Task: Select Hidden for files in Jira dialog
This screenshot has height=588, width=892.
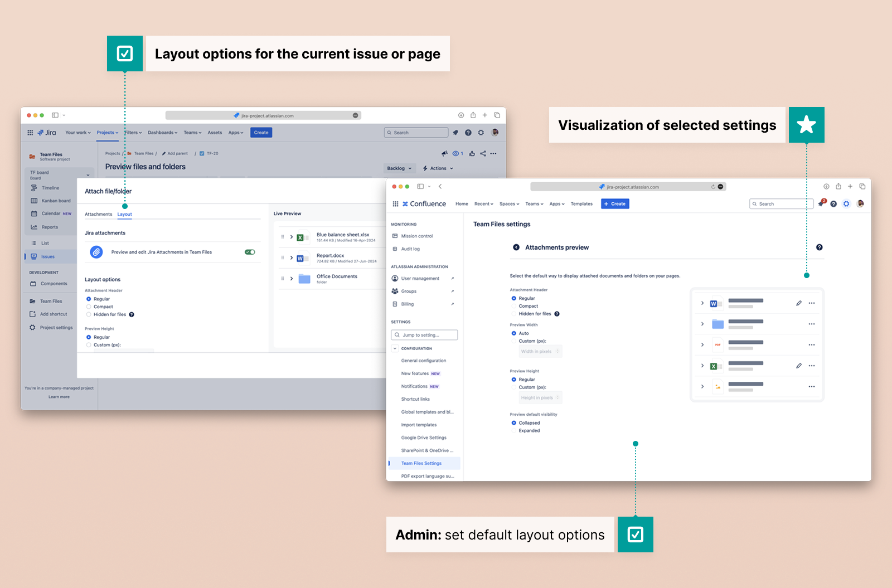Action: [89, 314]
